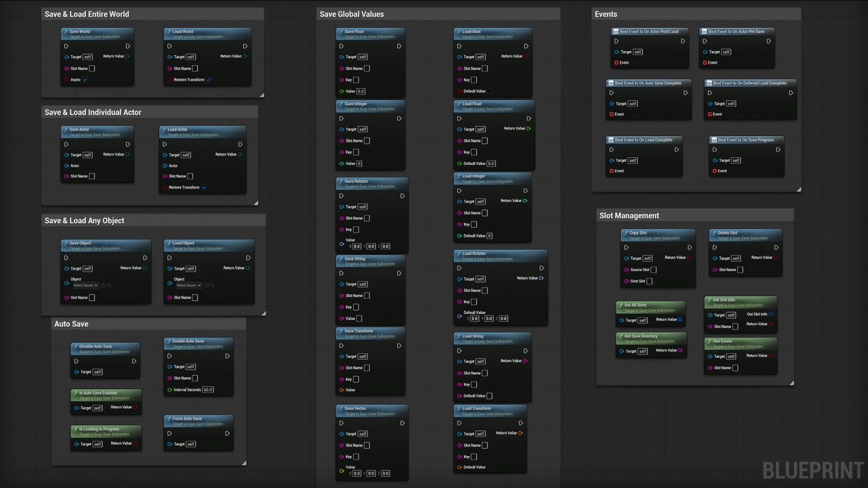Viewport: 868px width, 488px height.
Task: Click Load String's Return Value pin
Action: click(x=526, y=361)
